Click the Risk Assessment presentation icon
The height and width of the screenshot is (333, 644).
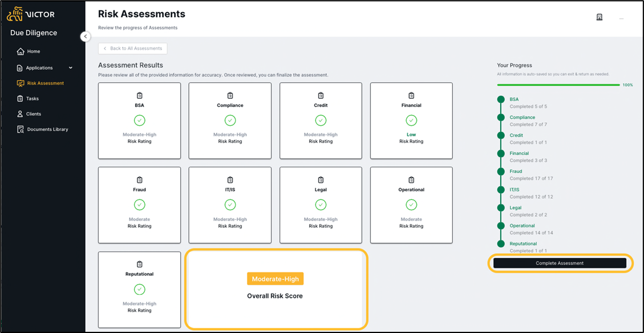point(20,83)
